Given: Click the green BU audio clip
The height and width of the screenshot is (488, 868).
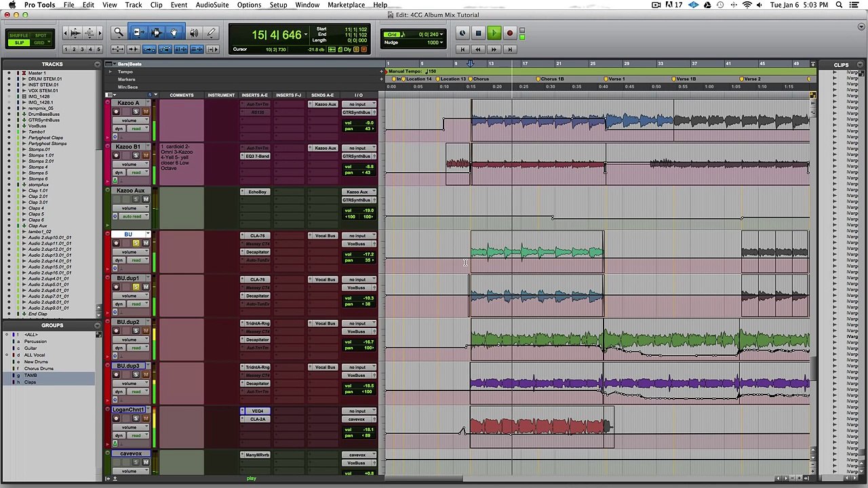Looking at the screenshot, I should [x=536, y=252].
